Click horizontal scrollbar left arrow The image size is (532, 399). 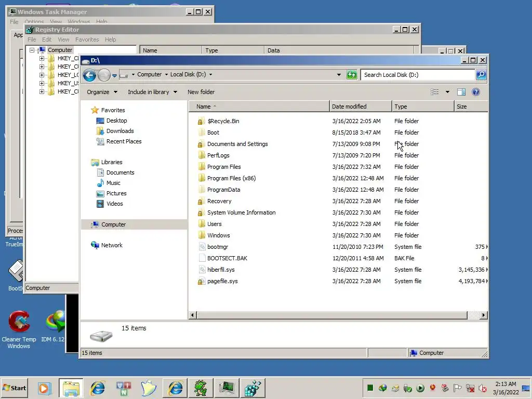click(192, 315)
